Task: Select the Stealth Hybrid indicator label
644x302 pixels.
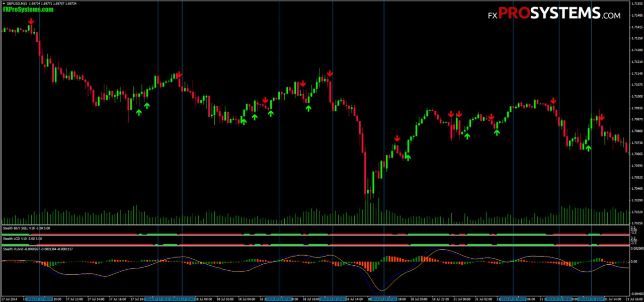Action: pyautogui.click(x=38, y=249)
